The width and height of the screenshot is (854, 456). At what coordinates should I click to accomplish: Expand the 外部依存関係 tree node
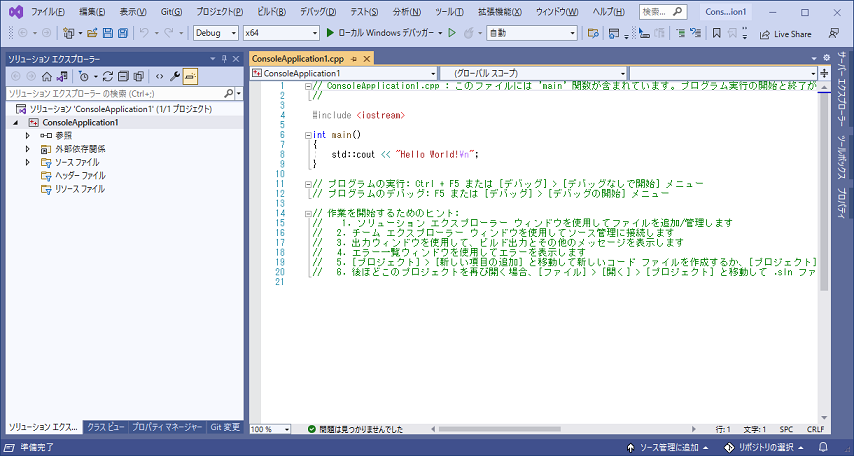pos(28,149)
